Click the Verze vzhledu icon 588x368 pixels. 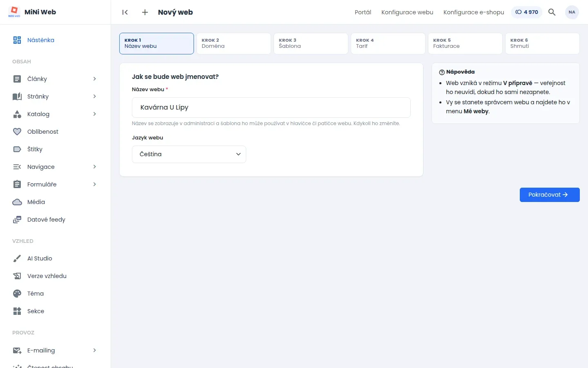17,276
